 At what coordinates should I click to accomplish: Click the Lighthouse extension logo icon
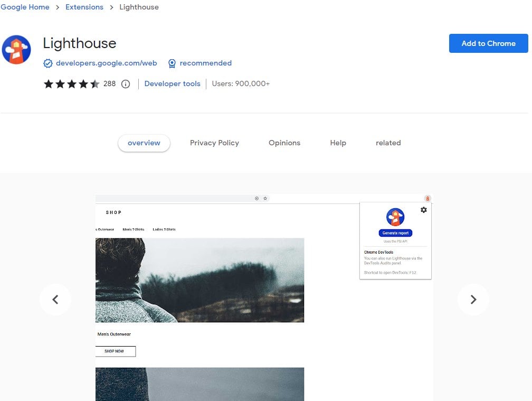16,50
